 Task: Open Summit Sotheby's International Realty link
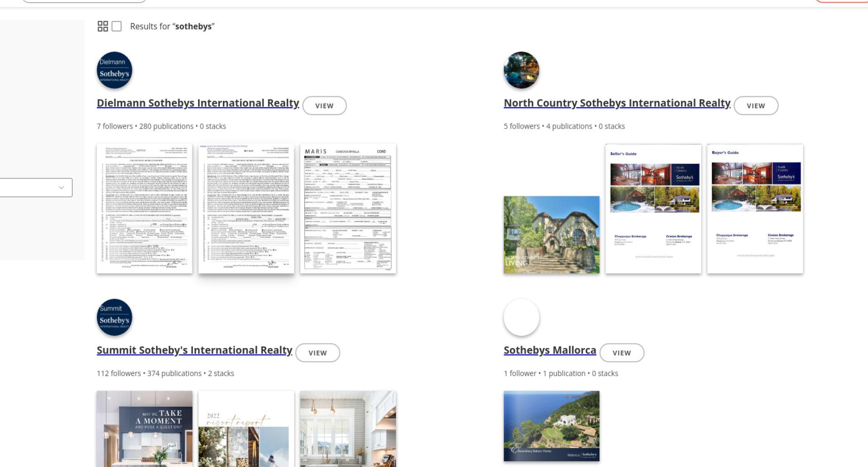(194, 350)
